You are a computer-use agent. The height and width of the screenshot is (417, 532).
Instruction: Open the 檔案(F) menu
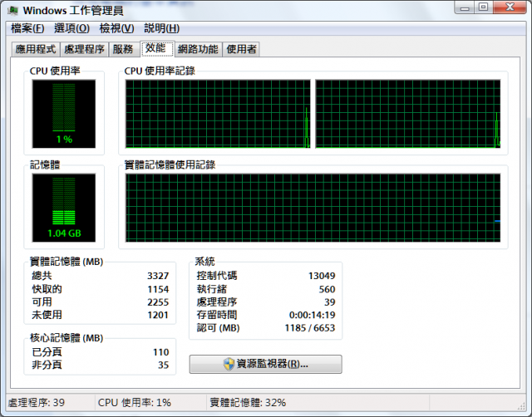pos(27,28)
